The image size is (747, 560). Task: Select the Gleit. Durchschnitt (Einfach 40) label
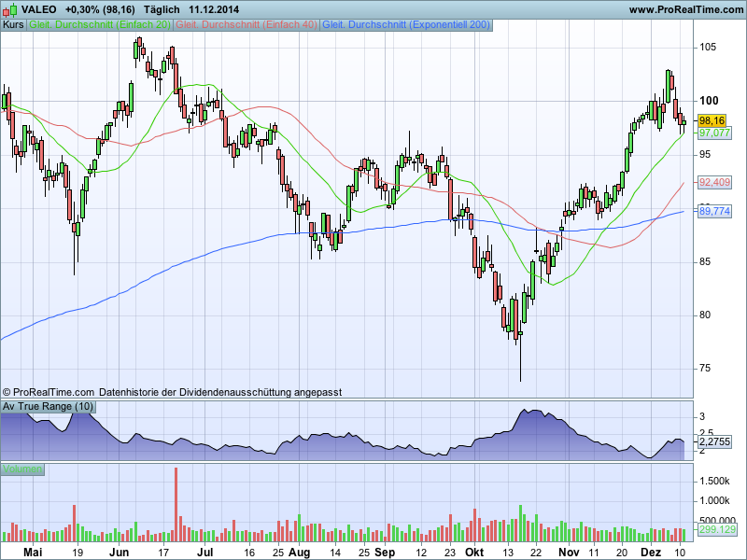(x=247, y=25)
